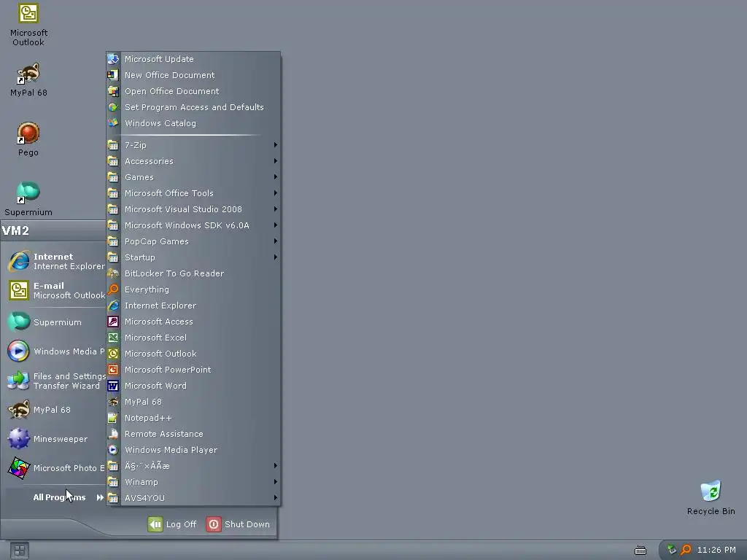Expand the PopCap Games submenu arrow
The width and height of the screenshot is (747, 560).
pos(275,241)
